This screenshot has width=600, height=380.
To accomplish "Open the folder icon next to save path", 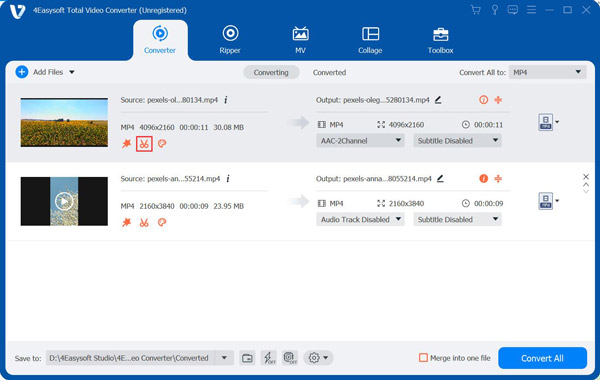I will tap(247, 358).
